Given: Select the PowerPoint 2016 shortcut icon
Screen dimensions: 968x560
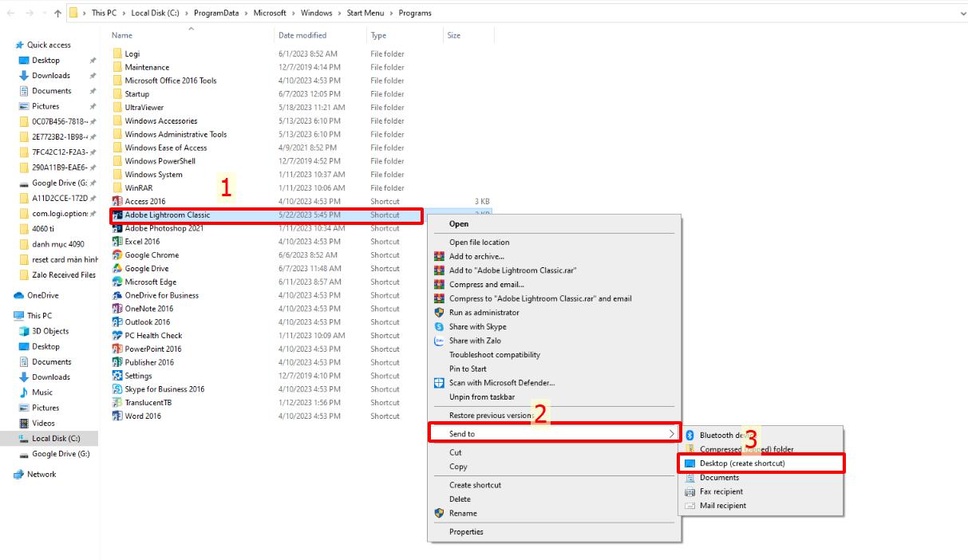Looking at the screenshot, I should 117,349.
